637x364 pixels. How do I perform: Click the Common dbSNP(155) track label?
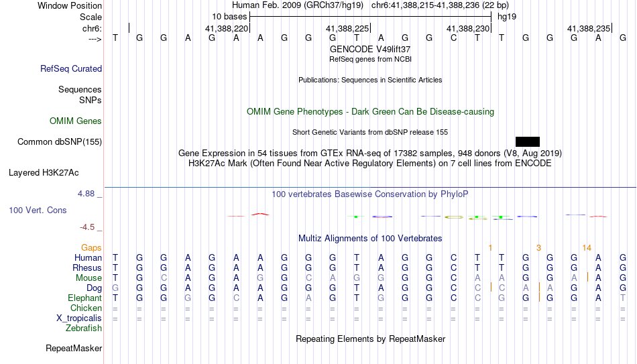60,142
